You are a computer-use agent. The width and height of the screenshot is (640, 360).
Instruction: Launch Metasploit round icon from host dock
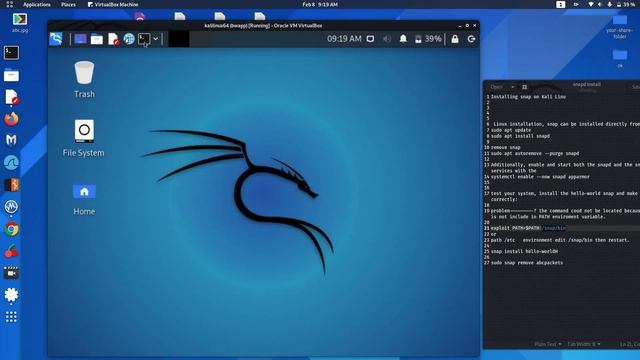point(11,207)
